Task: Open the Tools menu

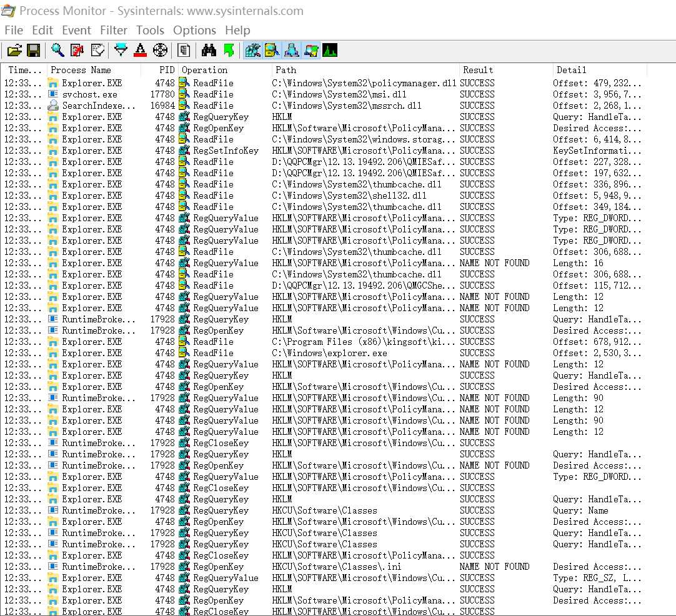Action: click(x=150, y=30)
